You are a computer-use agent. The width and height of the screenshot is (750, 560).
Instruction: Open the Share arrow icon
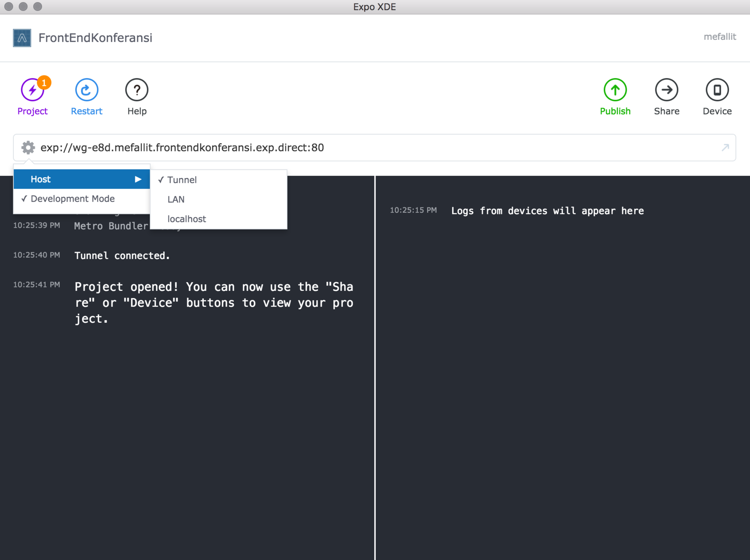pyautogui.click(x=666, y=90)
